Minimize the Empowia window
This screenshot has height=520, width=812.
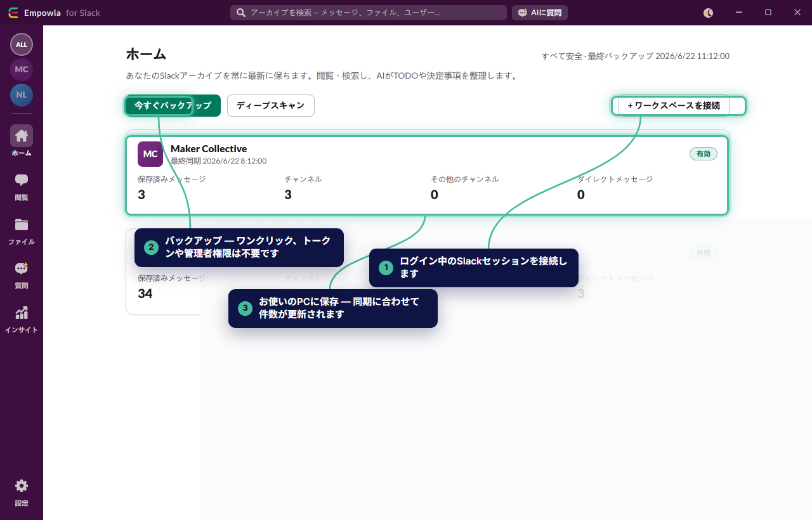click(x=738, y=13)
